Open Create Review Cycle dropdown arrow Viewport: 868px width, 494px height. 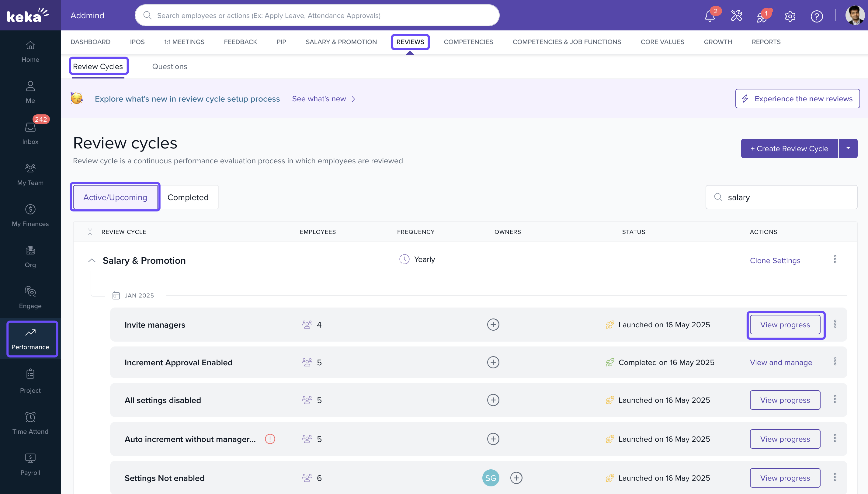(848, 148)
